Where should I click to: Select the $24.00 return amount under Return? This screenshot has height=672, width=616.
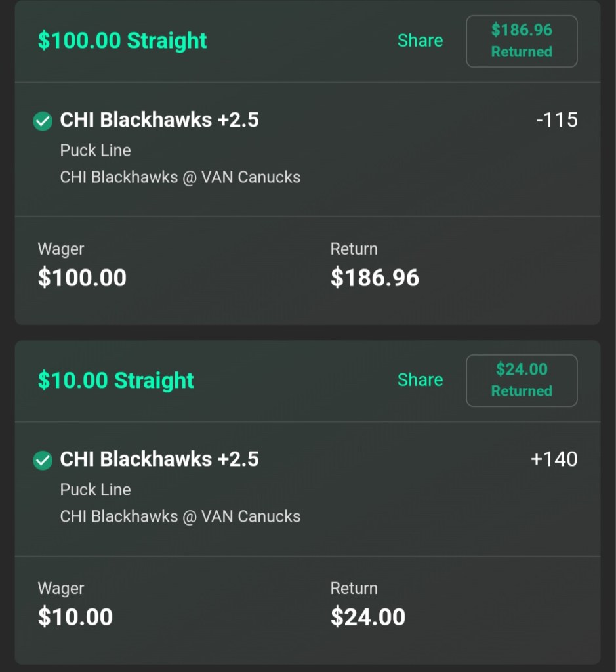point(368,617)
